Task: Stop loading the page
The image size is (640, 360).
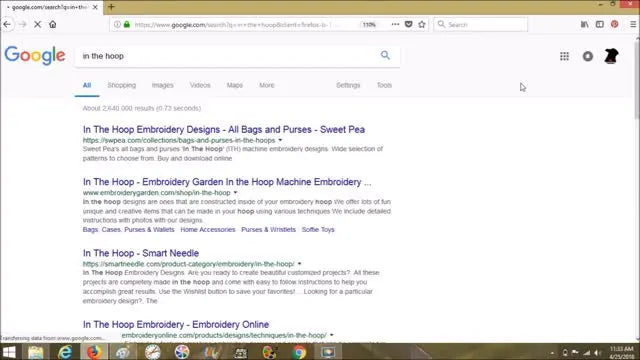Action: click(37, 24)
